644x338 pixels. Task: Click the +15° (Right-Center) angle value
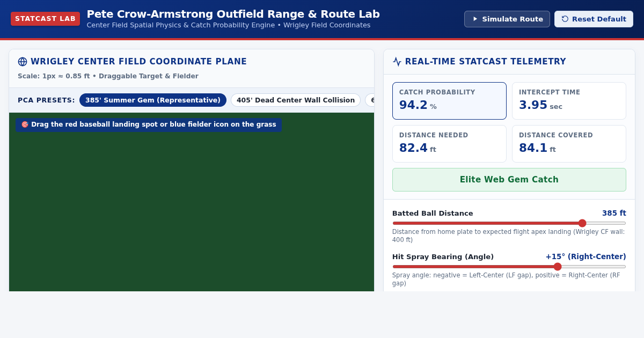586,256
